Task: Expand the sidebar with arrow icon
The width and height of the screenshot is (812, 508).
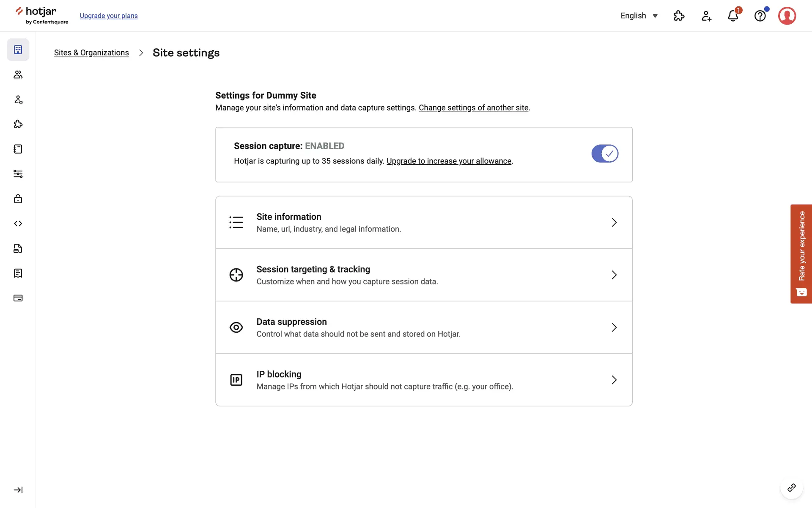Action: pyautogui.click(x=18, y=490)
